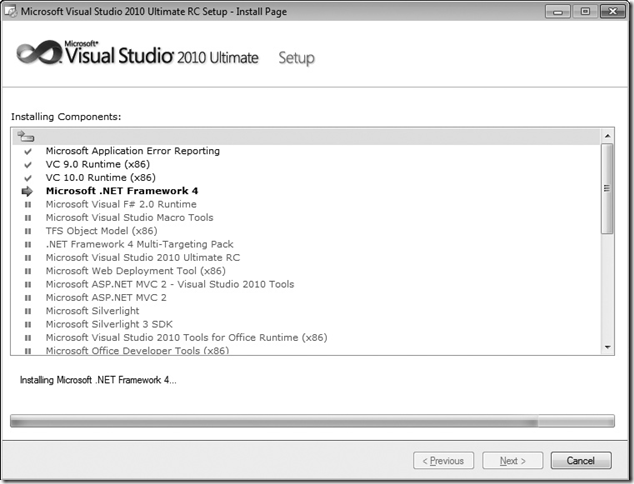The image size is (634, 484).
Task: Click the Cancel button
Action: point(581,461)
